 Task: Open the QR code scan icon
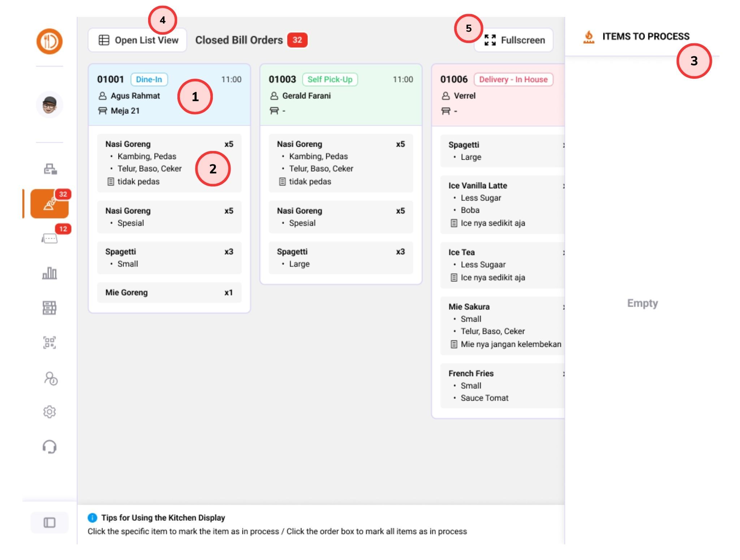(50, 343)
